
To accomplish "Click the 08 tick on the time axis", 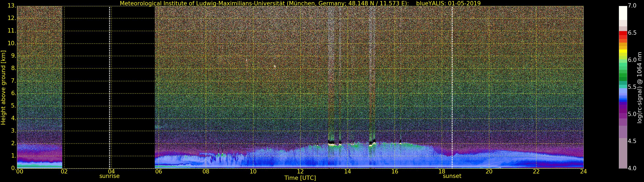I will [x=206, y=172].
